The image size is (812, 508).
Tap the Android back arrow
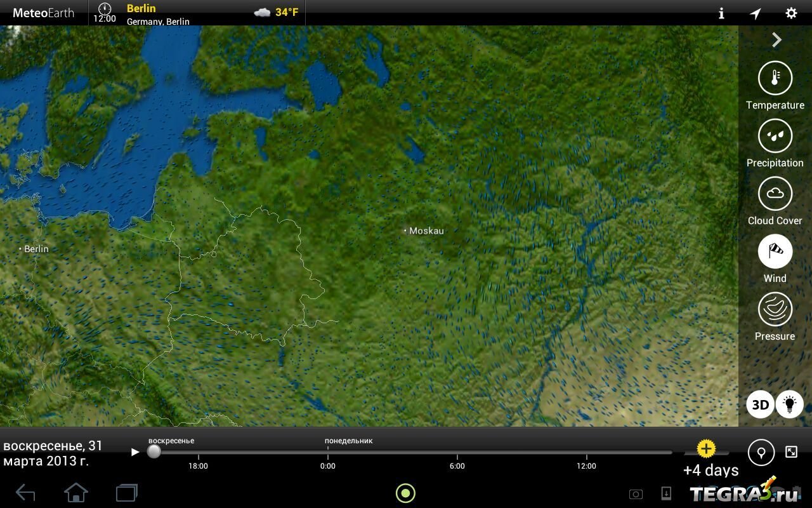[x=25, y=493]
